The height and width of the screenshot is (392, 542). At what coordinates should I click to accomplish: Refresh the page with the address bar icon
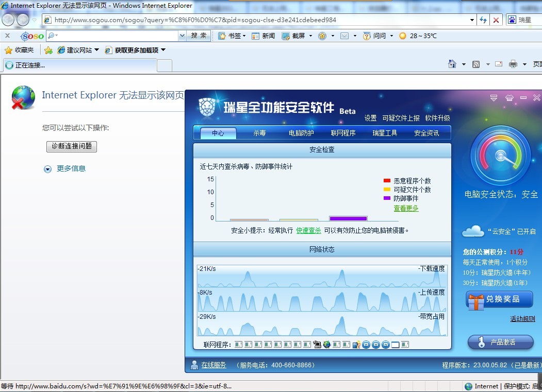[x=483, y=20]
